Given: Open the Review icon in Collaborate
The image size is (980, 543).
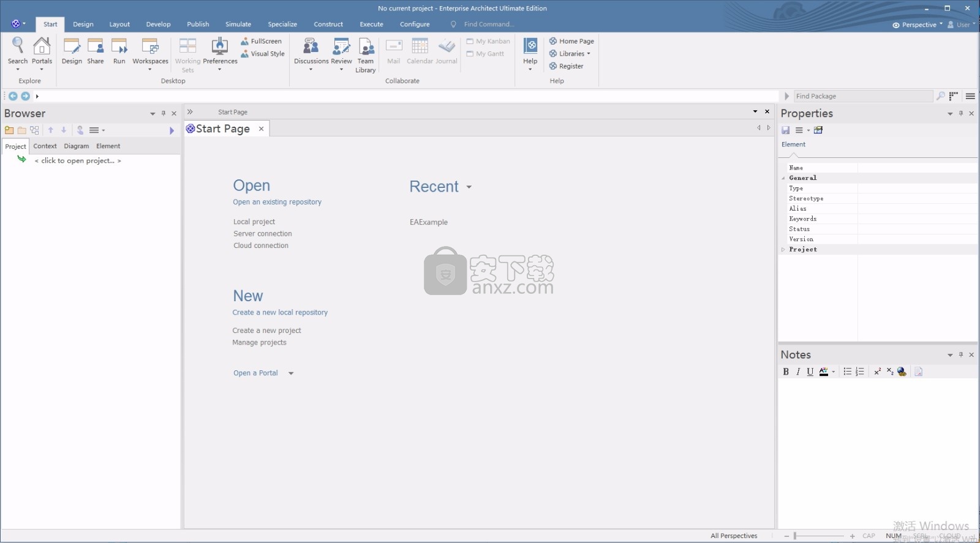Looking at the screenshot, I should click(x=341, y=53).
